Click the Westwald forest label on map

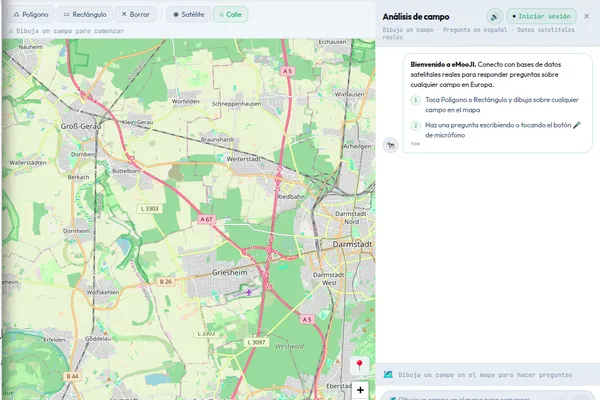(289, 346)
